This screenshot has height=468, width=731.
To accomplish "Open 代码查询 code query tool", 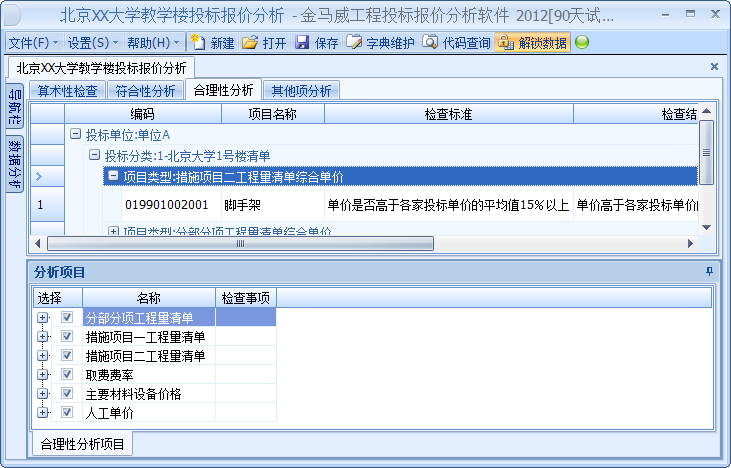I will tap(430, 43).
